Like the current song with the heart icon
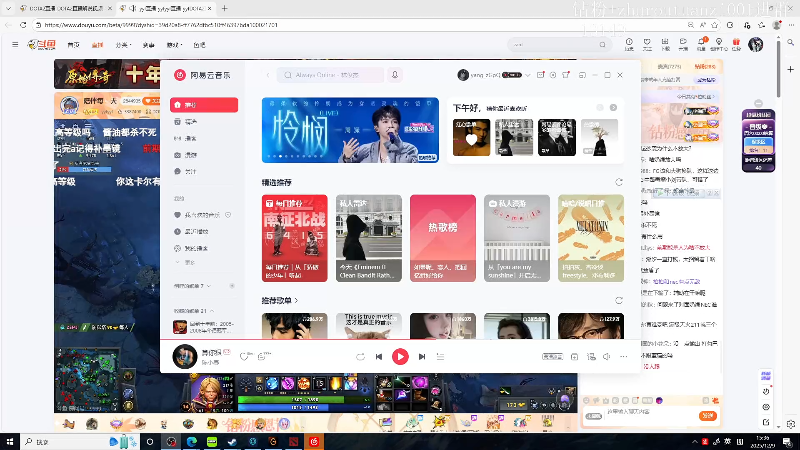 [x=244, y=356]
